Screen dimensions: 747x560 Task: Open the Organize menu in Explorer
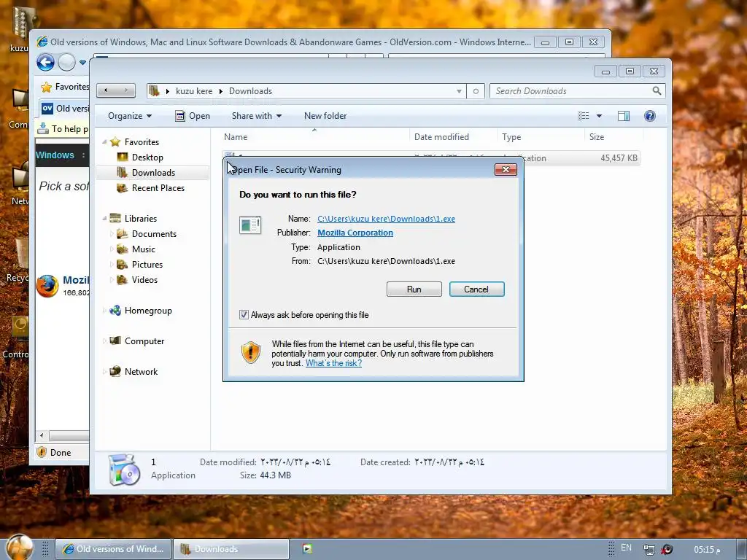[130, 116]
